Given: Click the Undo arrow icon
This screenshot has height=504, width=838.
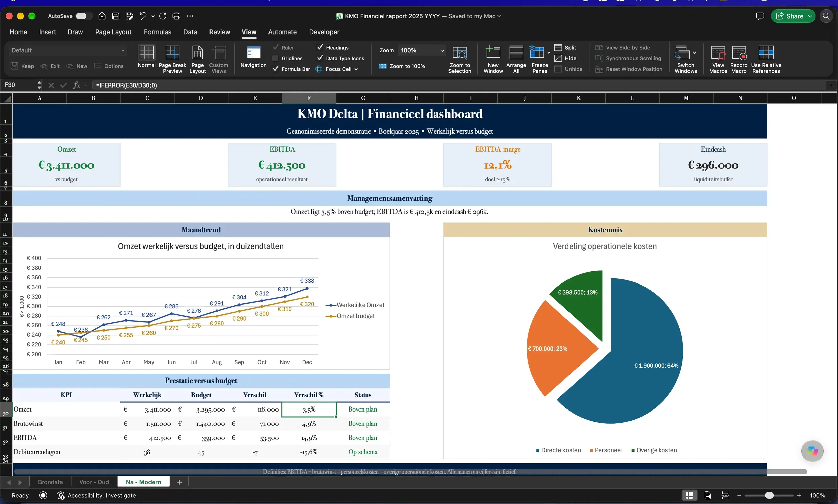Looking at the screenshot, I should [x=143, y=16].
